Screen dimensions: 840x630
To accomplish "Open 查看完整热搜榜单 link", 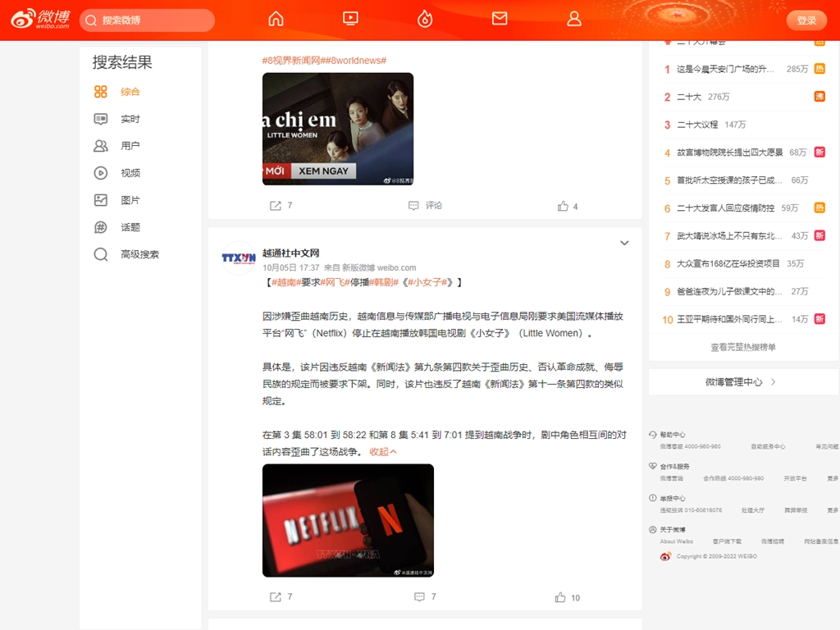I will click(742, 347).
